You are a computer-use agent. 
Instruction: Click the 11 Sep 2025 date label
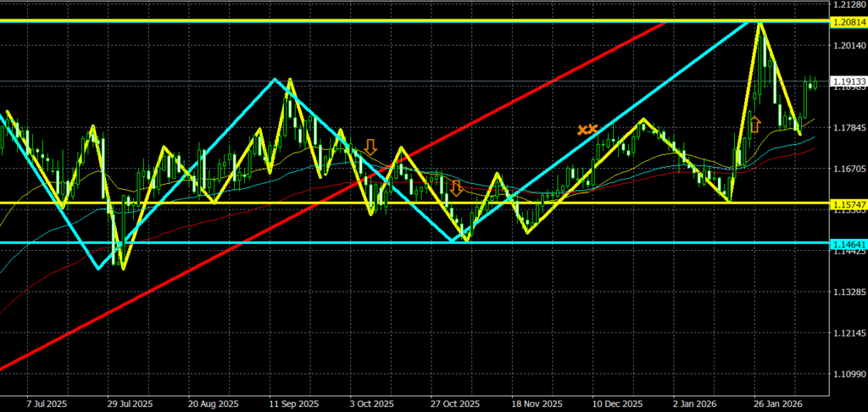pyautogui.click(x=293, y=404)
